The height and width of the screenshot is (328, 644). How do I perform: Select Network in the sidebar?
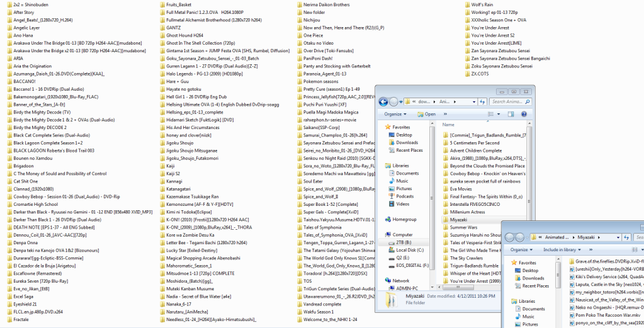[397, 281]
